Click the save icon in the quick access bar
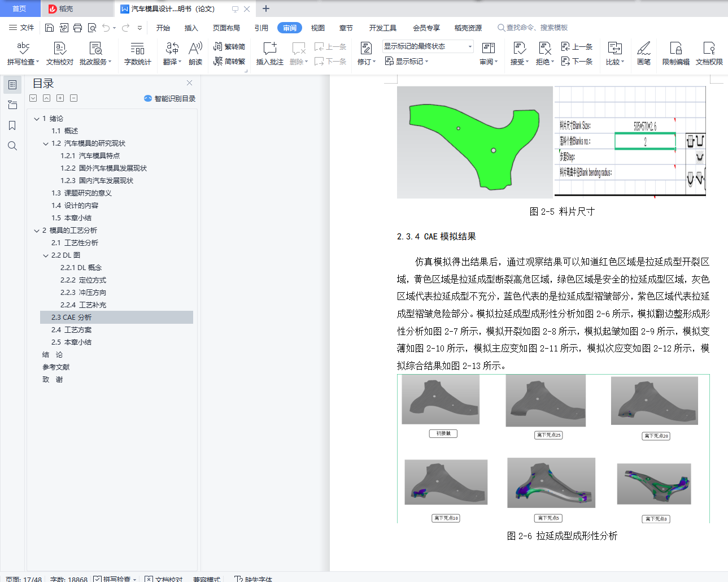This screenshot has width=728, height=582. [x=49, y=28]
